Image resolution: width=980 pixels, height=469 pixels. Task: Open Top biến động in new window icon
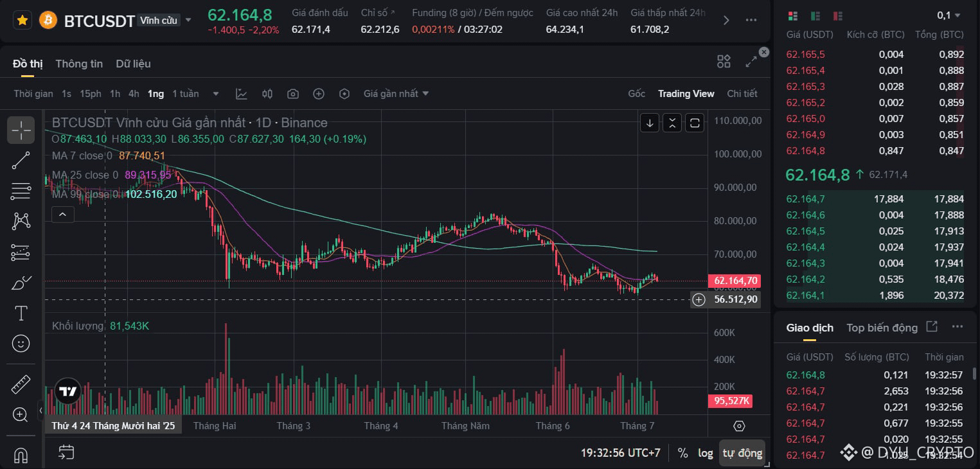coord(932,327)
